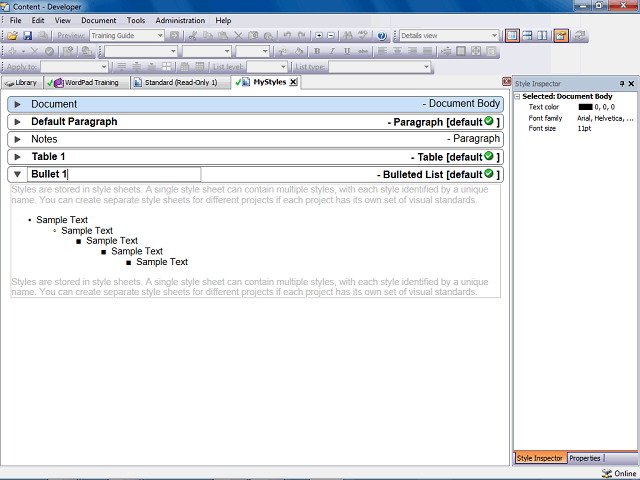Open the Apply to dropdown
Image resolution: width=640 pixels, height=480 pixels.
[104, 67]
